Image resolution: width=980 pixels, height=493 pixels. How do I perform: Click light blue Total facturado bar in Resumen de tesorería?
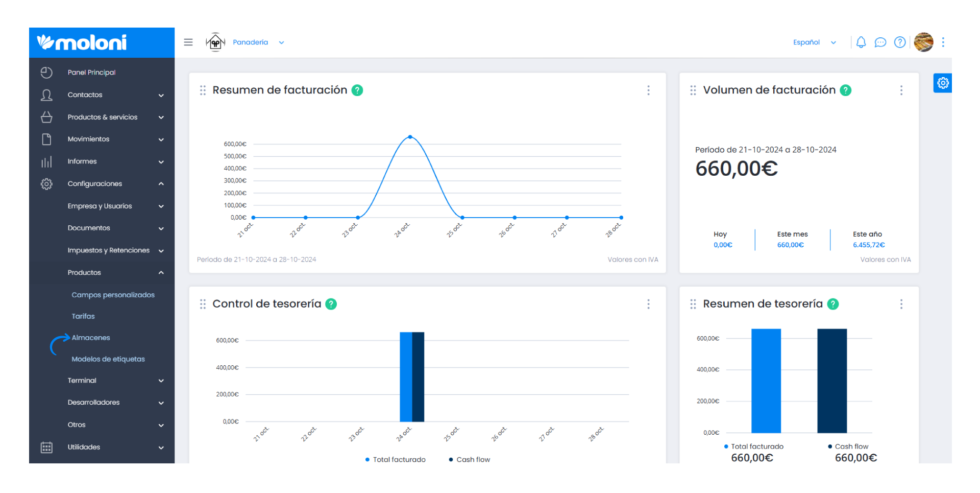pos(766,381)
